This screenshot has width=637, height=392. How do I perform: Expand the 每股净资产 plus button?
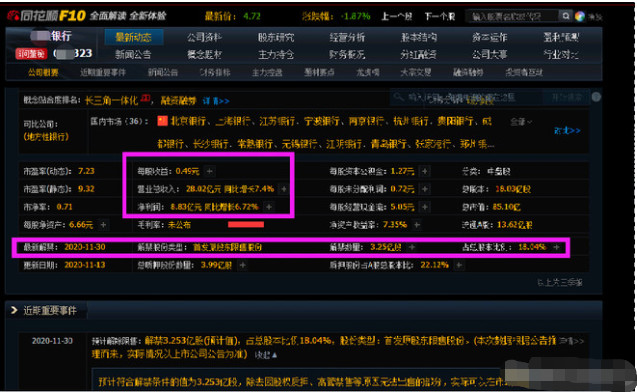click(x=103, y=225)
